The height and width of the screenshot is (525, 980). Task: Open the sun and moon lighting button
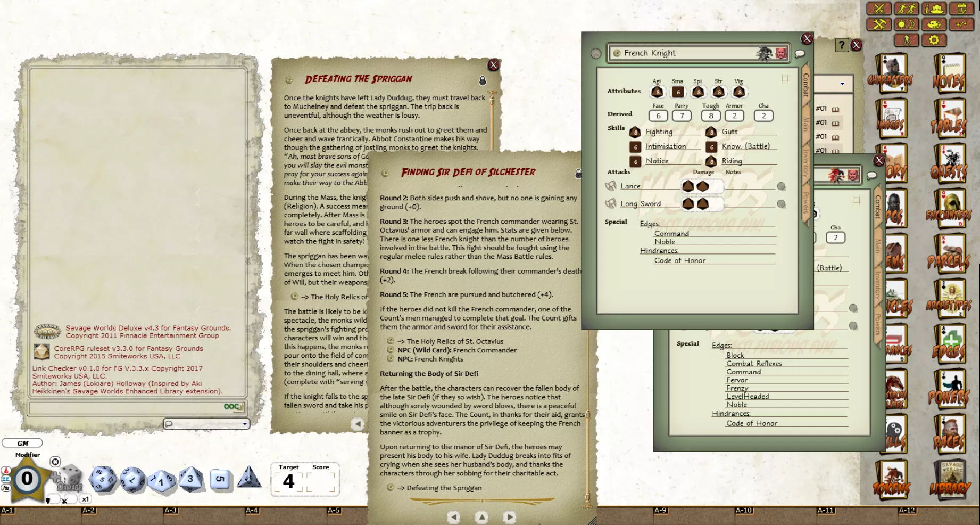point(907,24)
